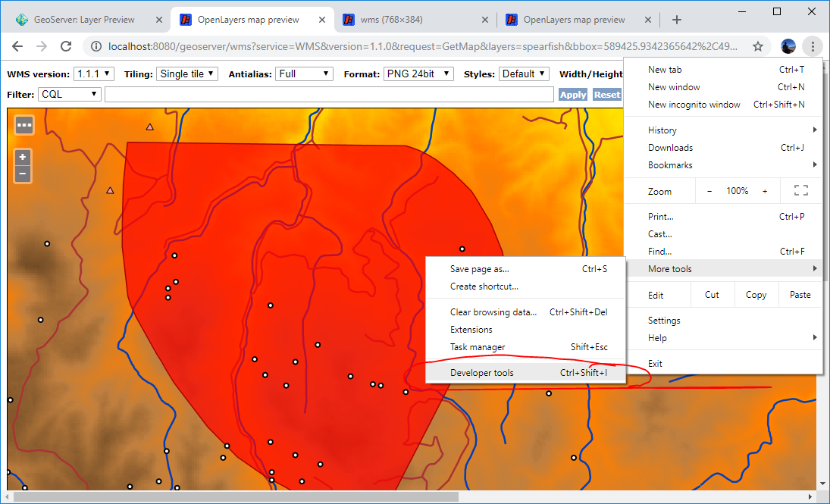
Task: Open the WMS version dropdown
Action: pos(94,74)
